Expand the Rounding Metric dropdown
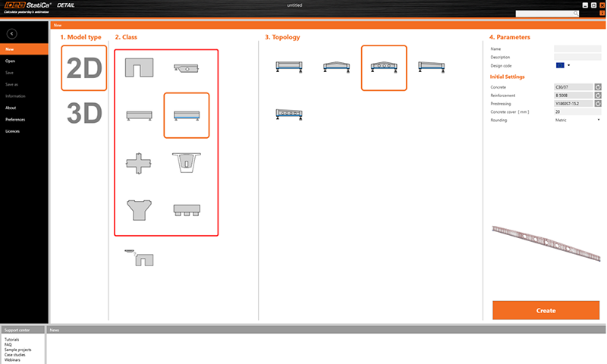The image size is (607, 364). click(577, 120)
